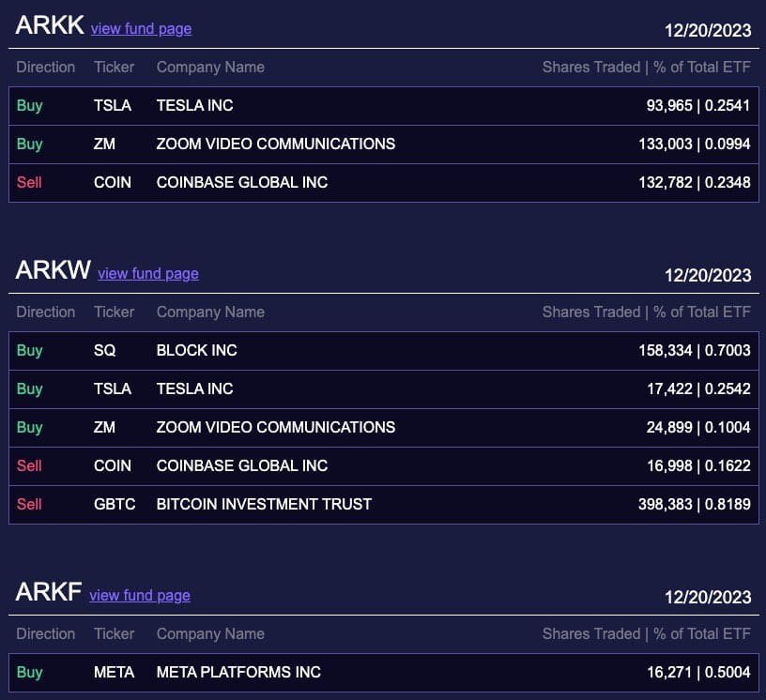Click the Ticker column header under ARKW

(x=114, y=312)
